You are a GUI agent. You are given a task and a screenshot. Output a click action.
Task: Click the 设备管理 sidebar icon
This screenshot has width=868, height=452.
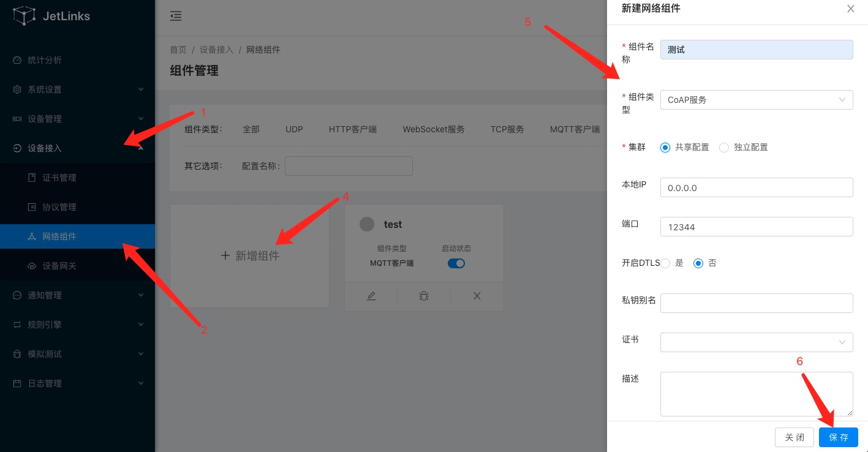[x=17, y=119]
